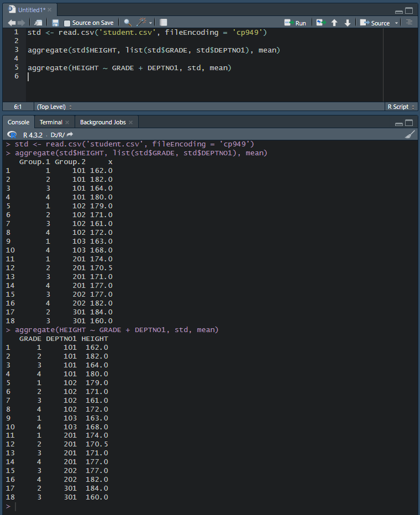Close the Untitled1 tab
This screenshot has width=420, height=515.
pyautogui.click(x=50, y=10)
